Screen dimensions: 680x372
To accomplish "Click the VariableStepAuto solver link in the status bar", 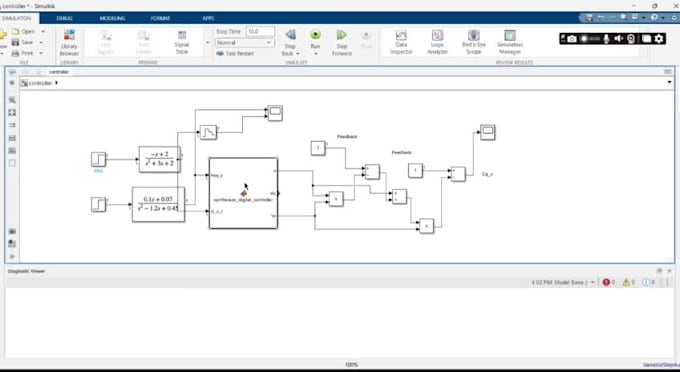I will click(661, 365).
